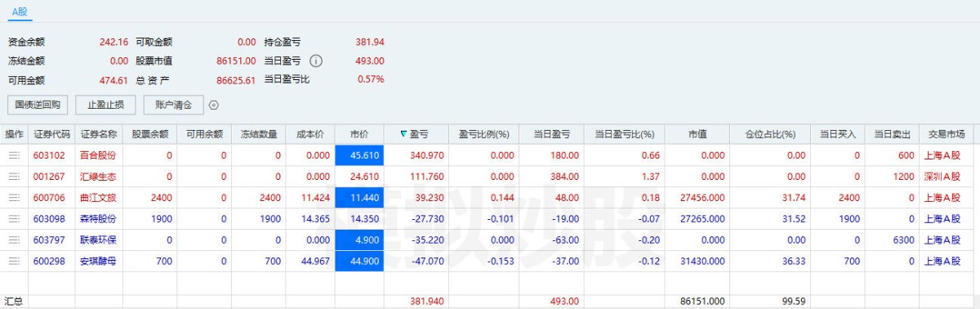
Task: Click the info icon beside 当日盈亏
Action: pos(317,60)
